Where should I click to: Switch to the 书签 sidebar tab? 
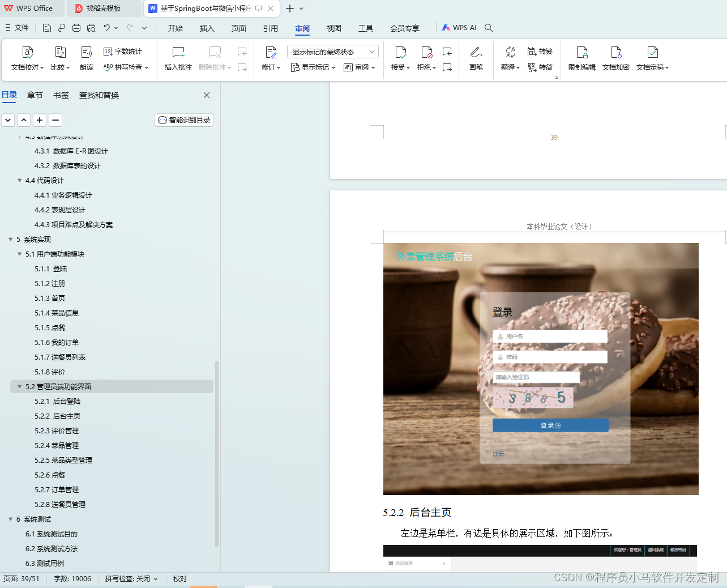coord(61,95)
